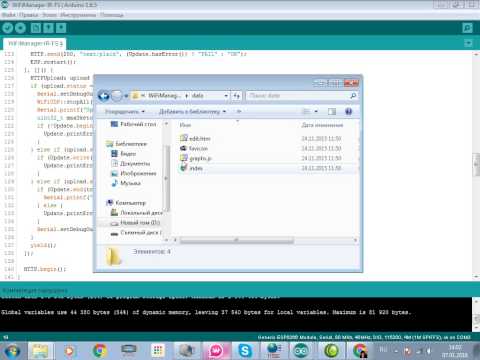Image resolution: width=480 pixels, height=360 pixels.
Task: Open the Windows Start button
Action: 12,351
